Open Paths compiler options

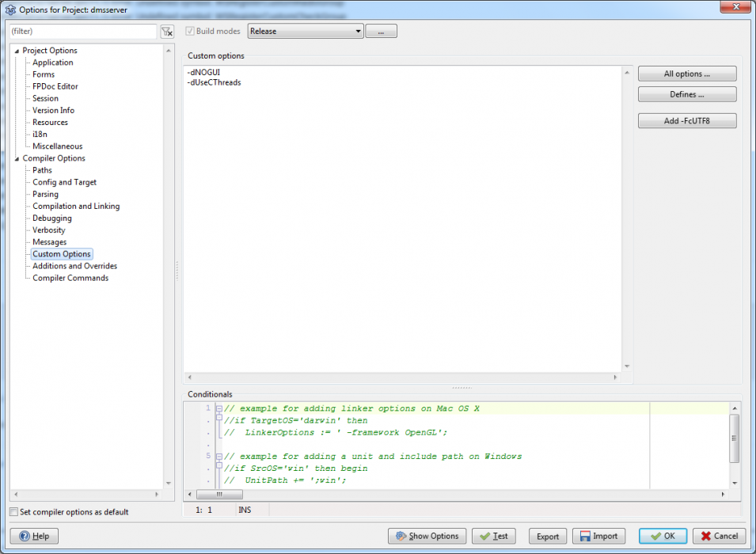click(42, 170)
